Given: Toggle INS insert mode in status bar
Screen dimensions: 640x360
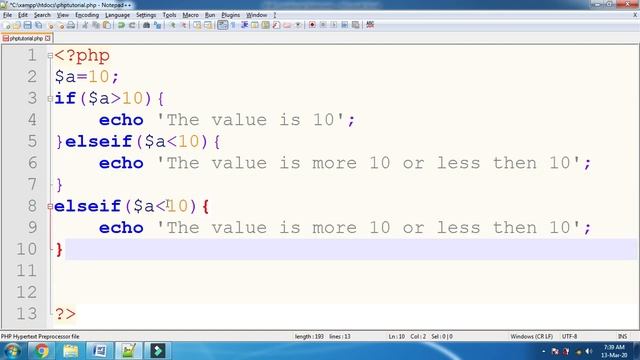Looking at the screenshot, I should pyautogui.click(x=622, y=336).
